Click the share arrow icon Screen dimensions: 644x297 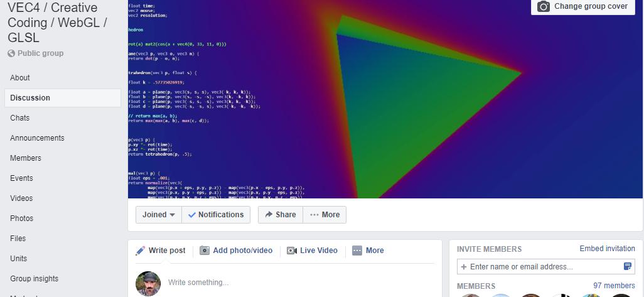[269, 215]
